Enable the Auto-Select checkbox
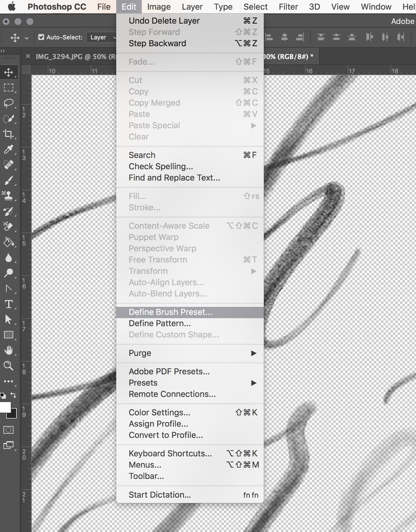The image size is (416, 532). tap(41, 37)
